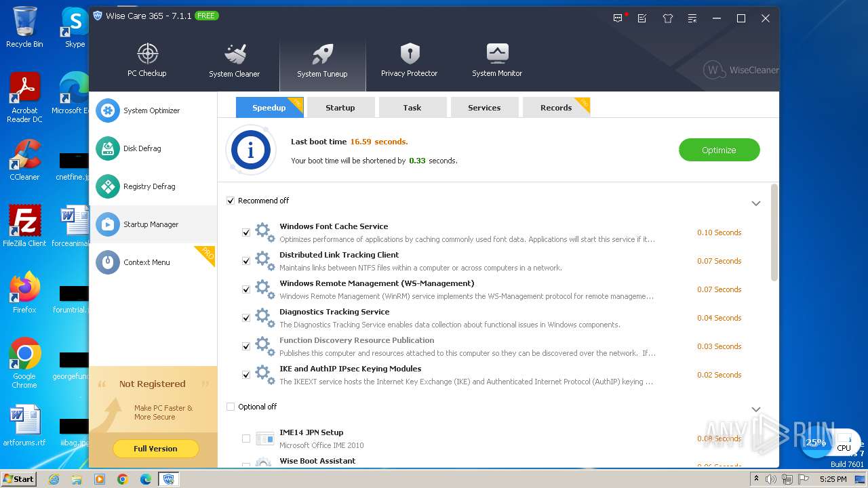Uncheck IKE and AuthIP IPsec Keying Modules
Screen dimensions: 868x488
[246, 375]
